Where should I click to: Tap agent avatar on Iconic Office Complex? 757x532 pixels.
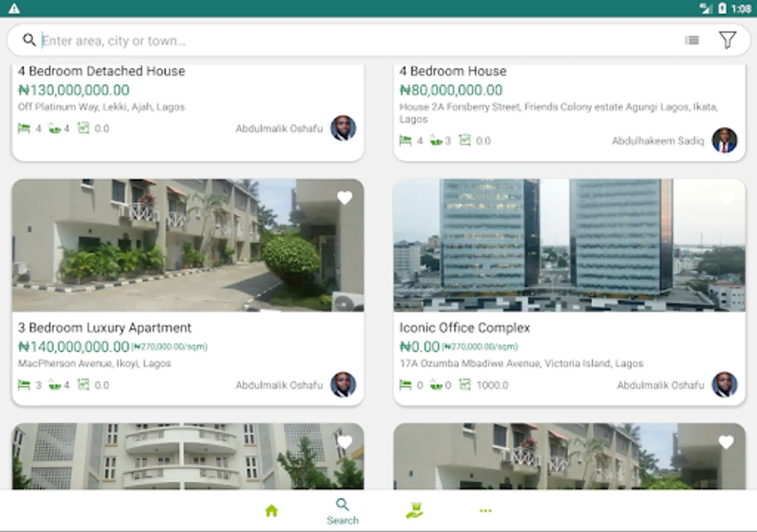pos(724,385)
